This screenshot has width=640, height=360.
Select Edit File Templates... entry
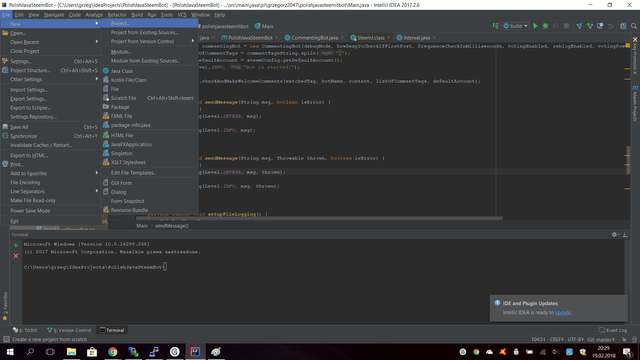pyautogui.click(x=150, y=173)
